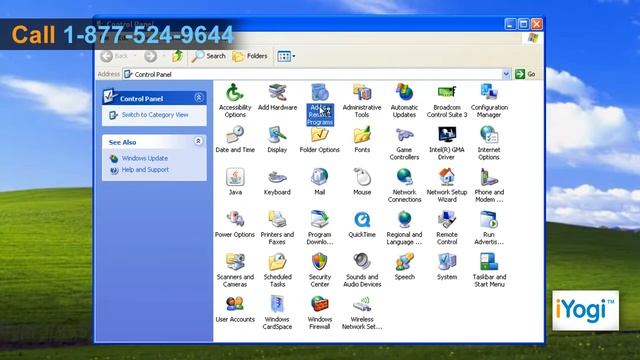
Task: Open Phone and Modem options
Action: click(x=489, y=185)
